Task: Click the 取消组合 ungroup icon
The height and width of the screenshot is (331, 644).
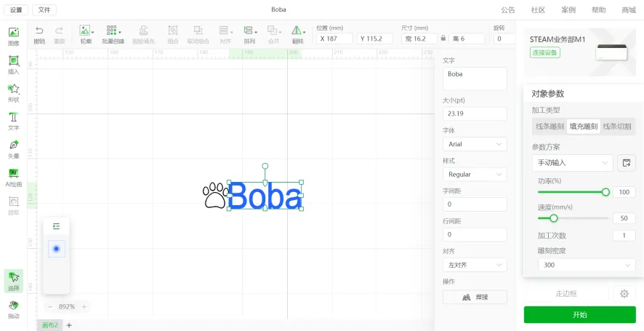Action: [198, 31]
